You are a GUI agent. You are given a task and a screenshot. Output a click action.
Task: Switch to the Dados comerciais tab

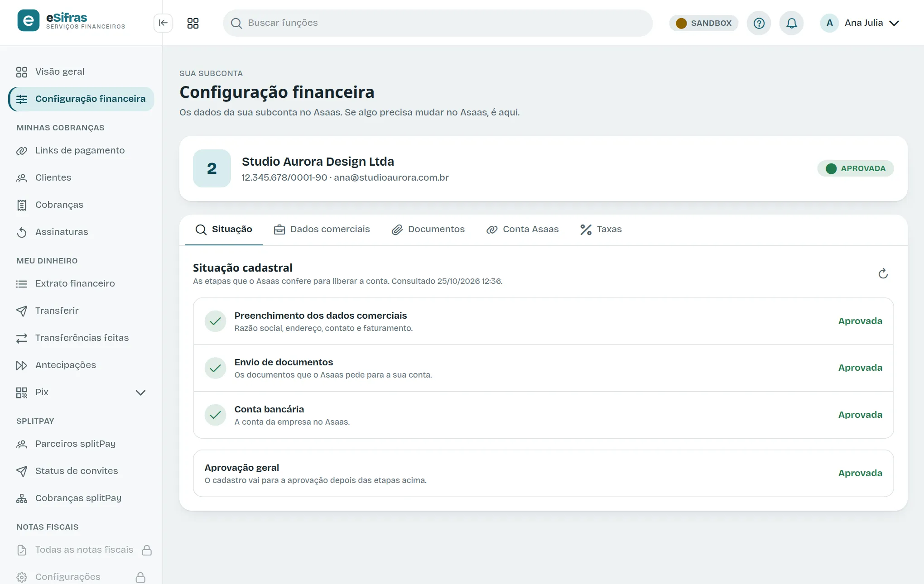(322, 230)
